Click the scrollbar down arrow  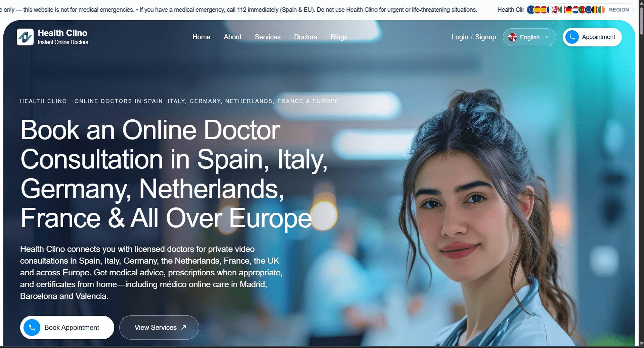(641, 344)
